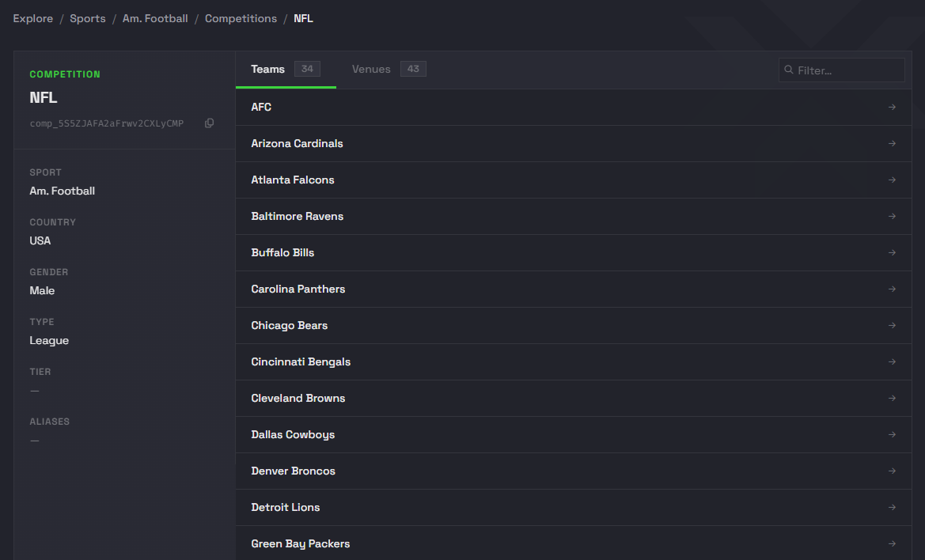Click arrow icon for Green Bay Packers

point(892,544)
